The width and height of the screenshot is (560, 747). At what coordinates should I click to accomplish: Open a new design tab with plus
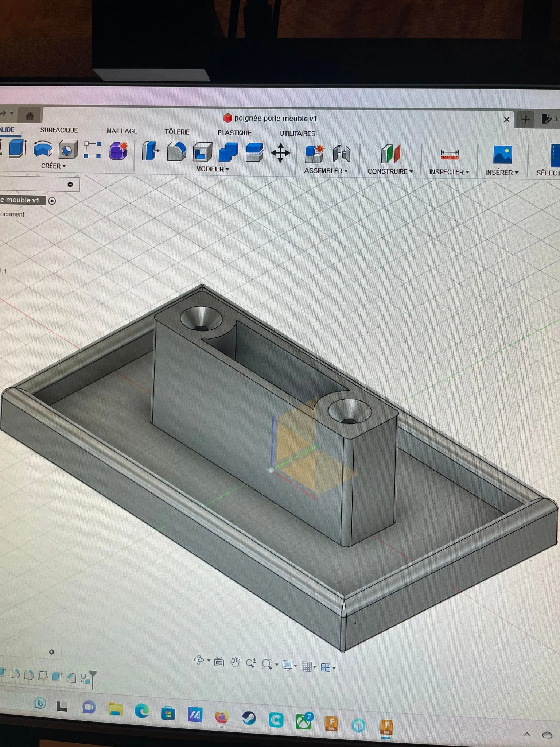[x=525, y=119]
